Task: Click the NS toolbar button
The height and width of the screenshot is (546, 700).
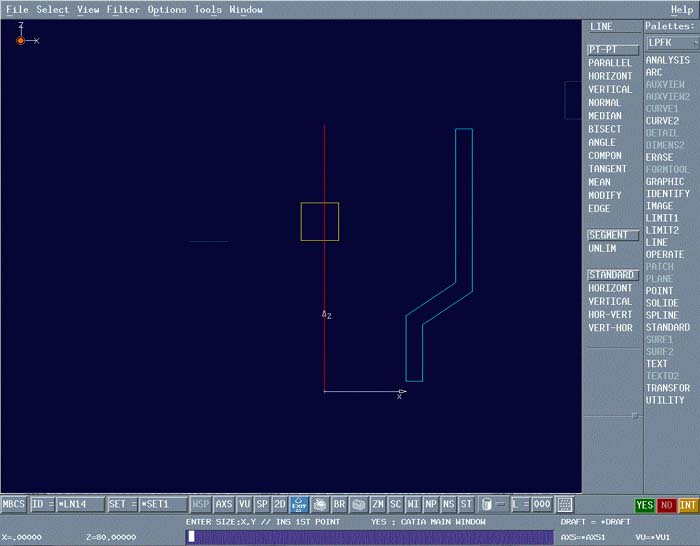Action: coord(448,504)
